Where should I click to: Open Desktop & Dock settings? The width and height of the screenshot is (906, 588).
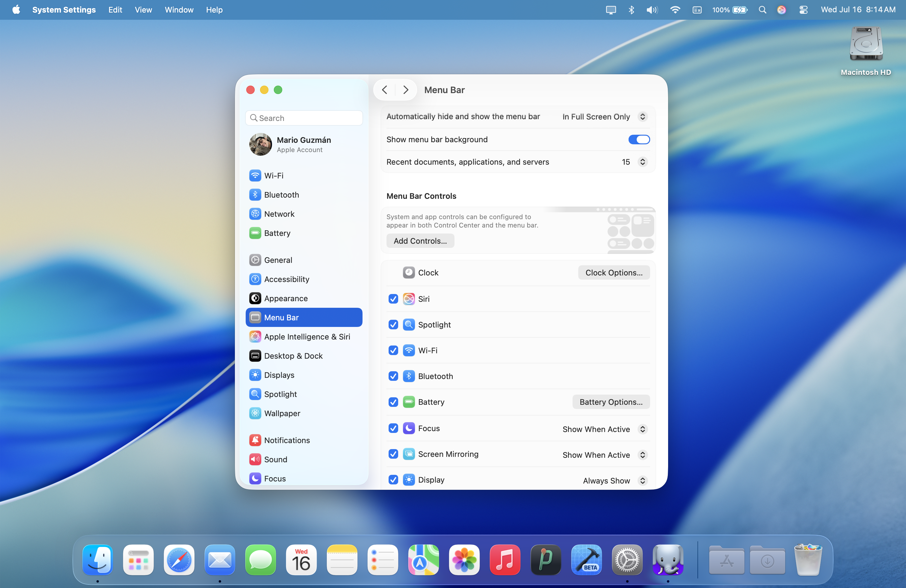point(304,356)
